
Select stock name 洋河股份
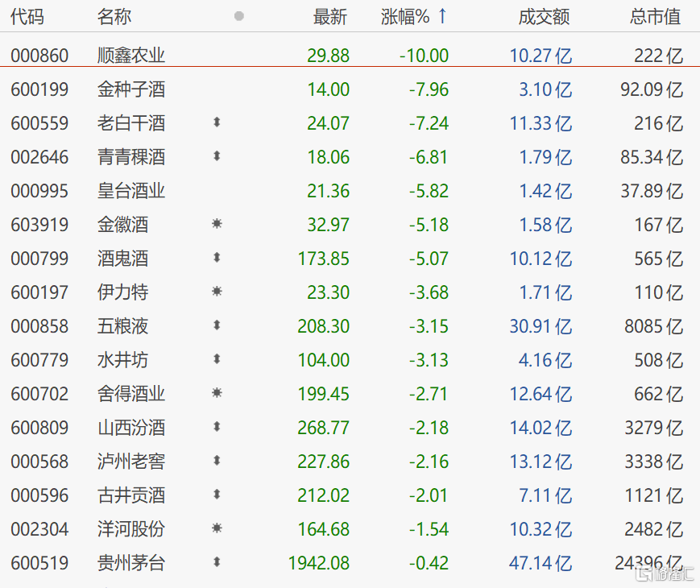click(131, 529)
